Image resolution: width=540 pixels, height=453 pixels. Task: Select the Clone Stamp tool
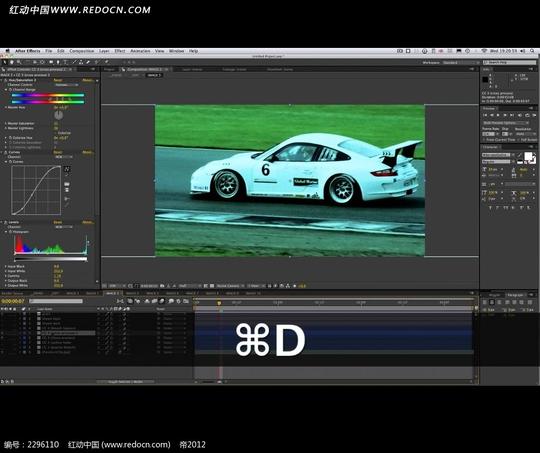81,62
